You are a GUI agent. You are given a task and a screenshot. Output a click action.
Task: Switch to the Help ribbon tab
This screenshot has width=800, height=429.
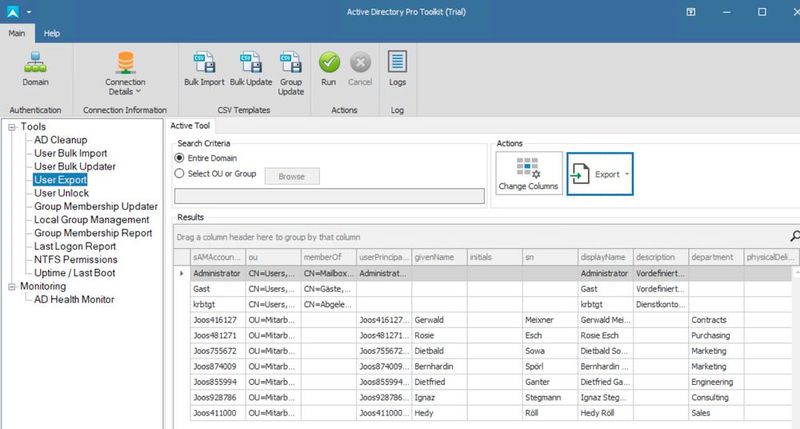52,33
